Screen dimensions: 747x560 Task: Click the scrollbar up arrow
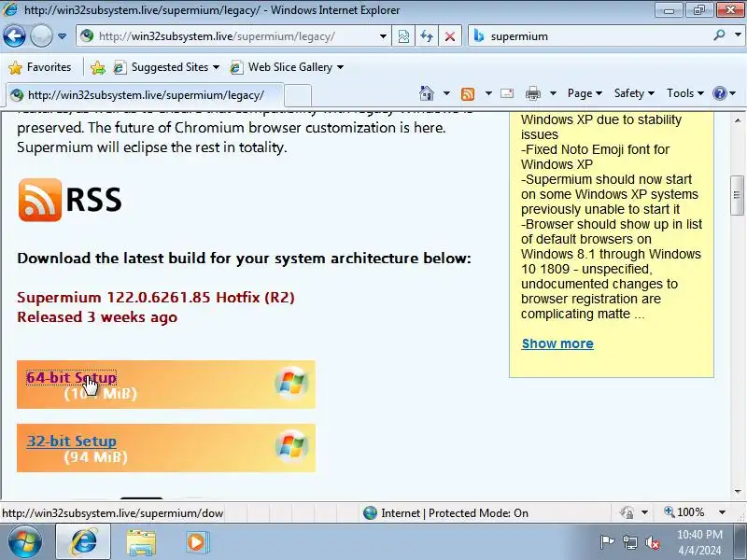pos(738,120)
